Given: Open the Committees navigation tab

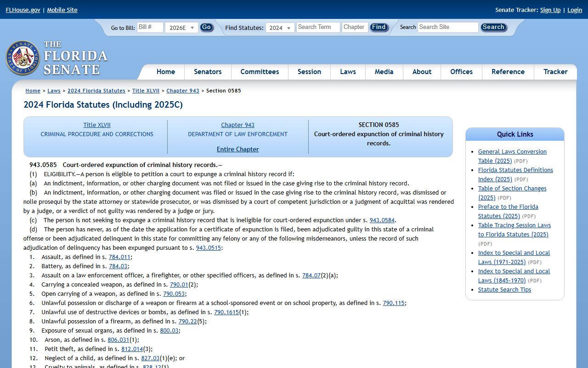Looking at the screenshot, I should tap(260, 72).
